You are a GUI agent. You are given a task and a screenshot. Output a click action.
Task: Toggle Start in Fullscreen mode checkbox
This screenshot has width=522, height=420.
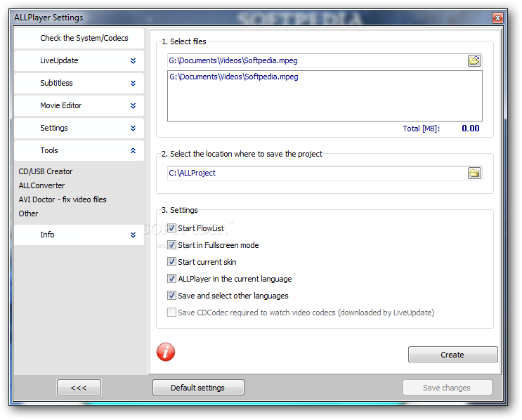pos(171,245)
